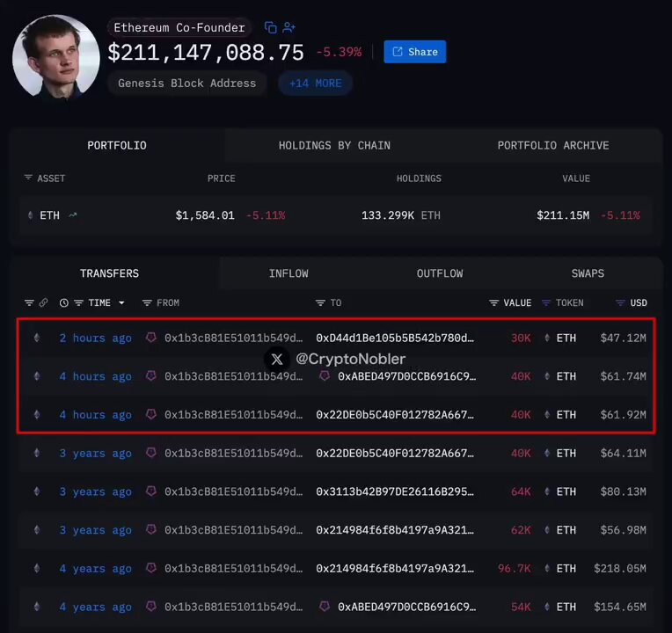Open the ETH asset trend chart icon
The width and height of the screenshot is (672, 633).
73,215
